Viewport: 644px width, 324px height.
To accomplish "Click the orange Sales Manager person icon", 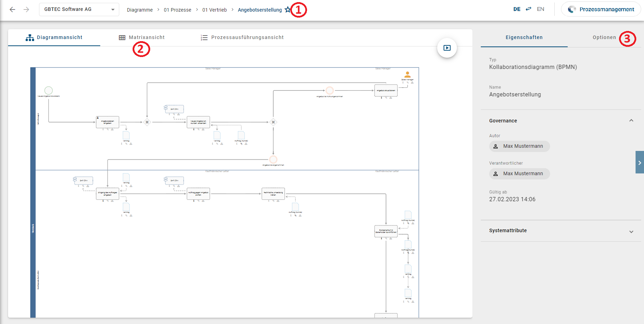I will [x=407, y=75].
